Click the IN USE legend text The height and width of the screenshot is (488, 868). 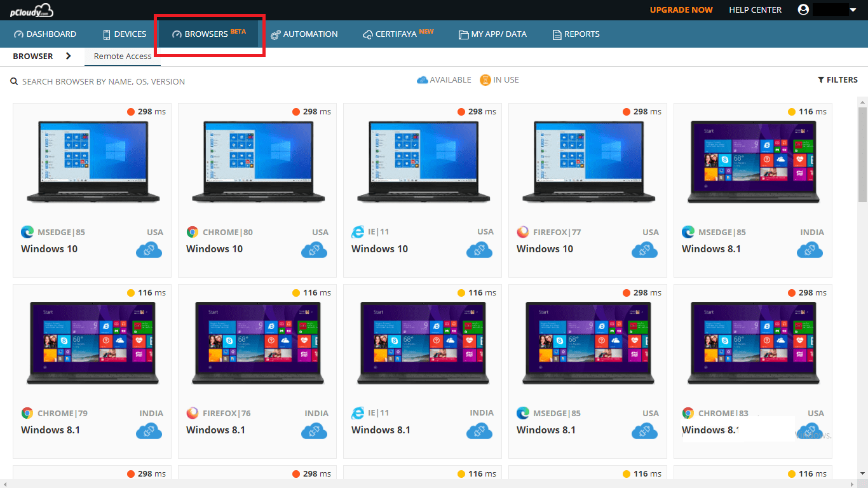coord(506,80)
